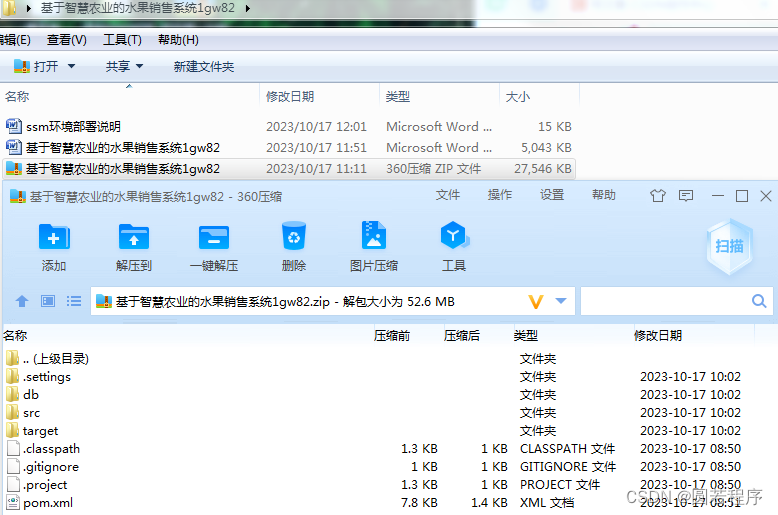
Task: Open the 查看(V) menu in Explorer
Action: tap(66, 40)
